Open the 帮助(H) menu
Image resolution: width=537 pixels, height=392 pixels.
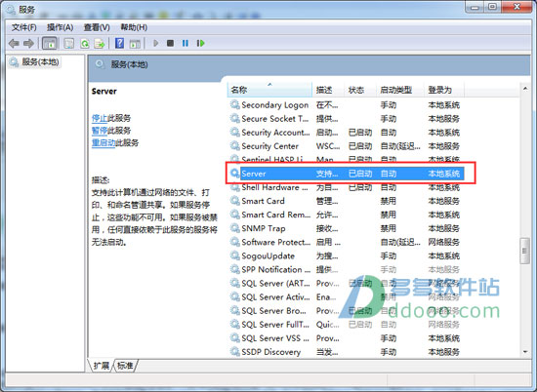pos(134,27)
